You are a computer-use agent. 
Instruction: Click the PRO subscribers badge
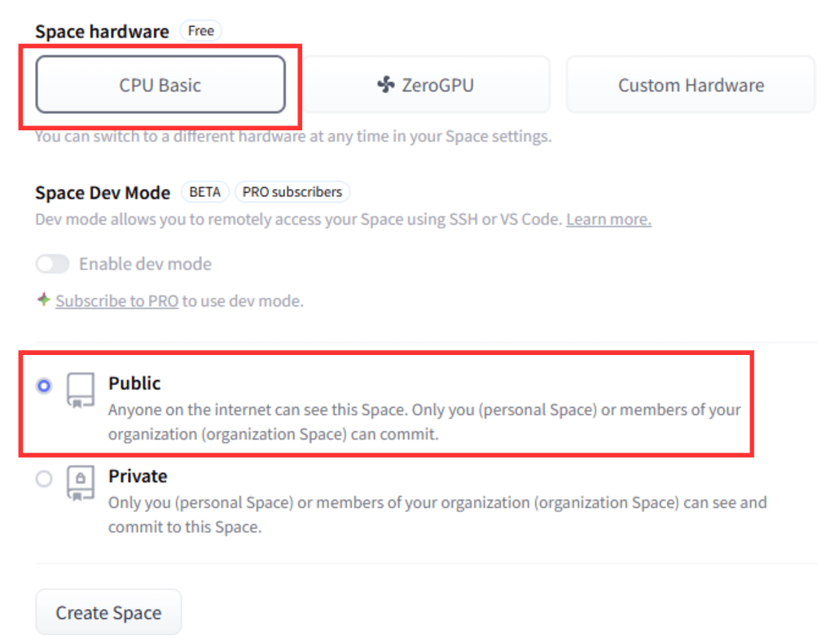click(x=293, y=192)
